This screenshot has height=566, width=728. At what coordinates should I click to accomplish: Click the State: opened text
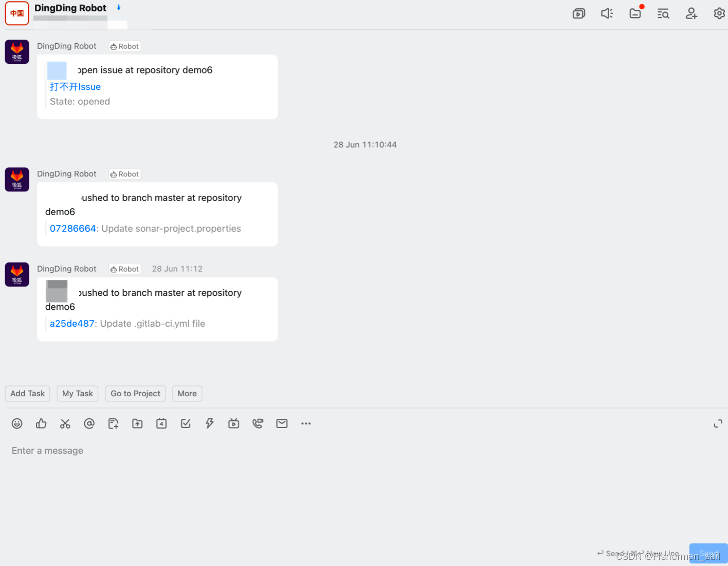pyautogui.click(x=80, y=102)
